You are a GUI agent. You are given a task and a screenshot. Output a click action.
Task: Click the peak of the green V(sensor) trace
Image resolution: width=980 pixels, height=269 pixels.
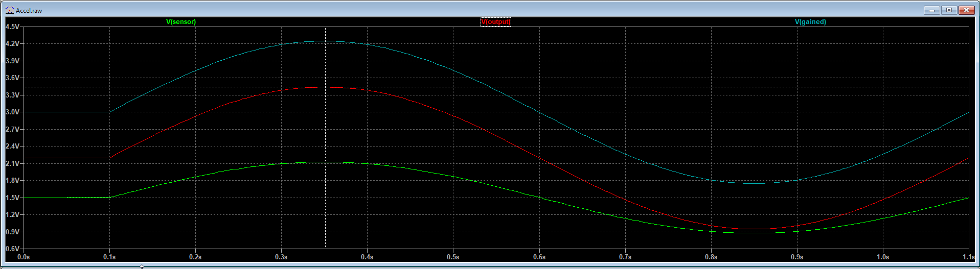coord(325,162)
